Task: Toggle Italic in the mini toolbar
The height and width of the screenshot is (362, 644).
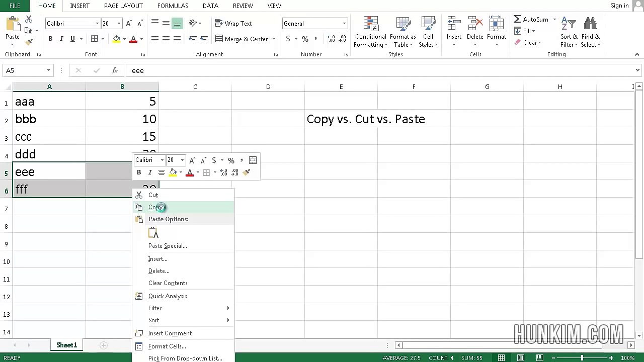Action: tap(150, 172)
